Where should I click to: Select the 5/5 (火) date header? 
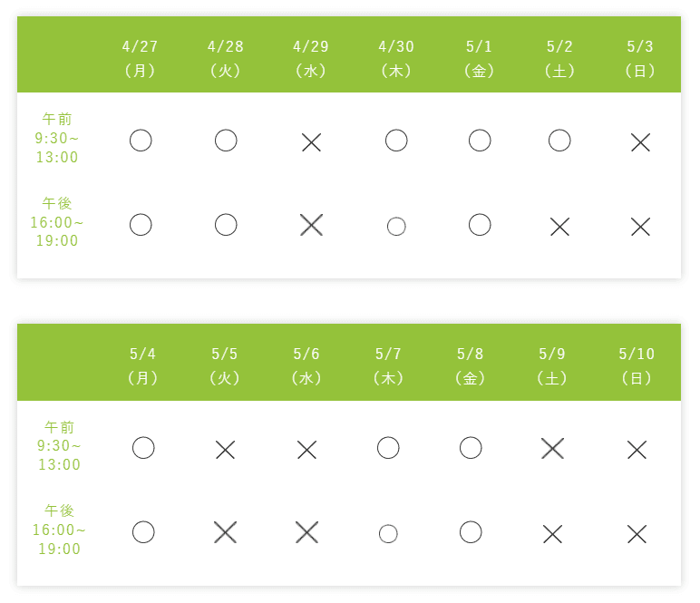point(225,366)
